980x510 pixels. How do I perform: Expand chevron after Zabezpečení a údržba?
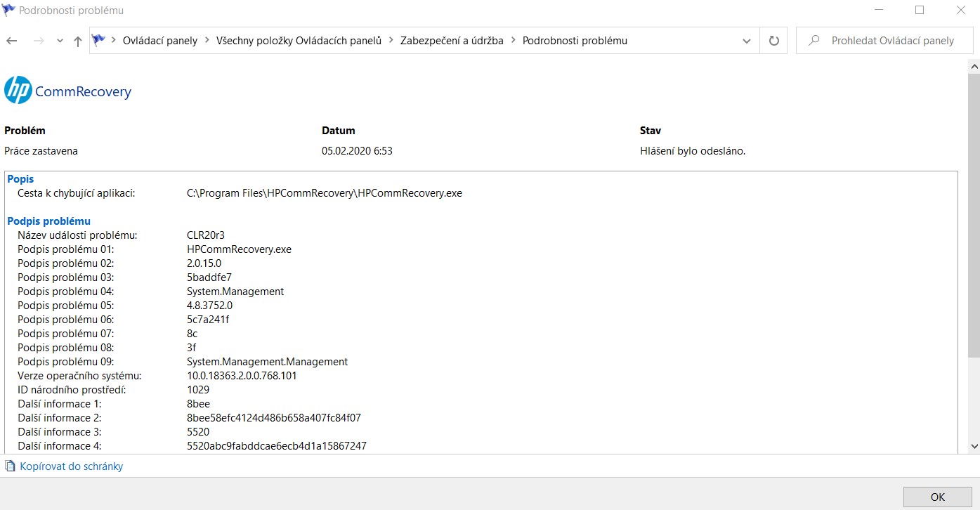coord(514,40)
